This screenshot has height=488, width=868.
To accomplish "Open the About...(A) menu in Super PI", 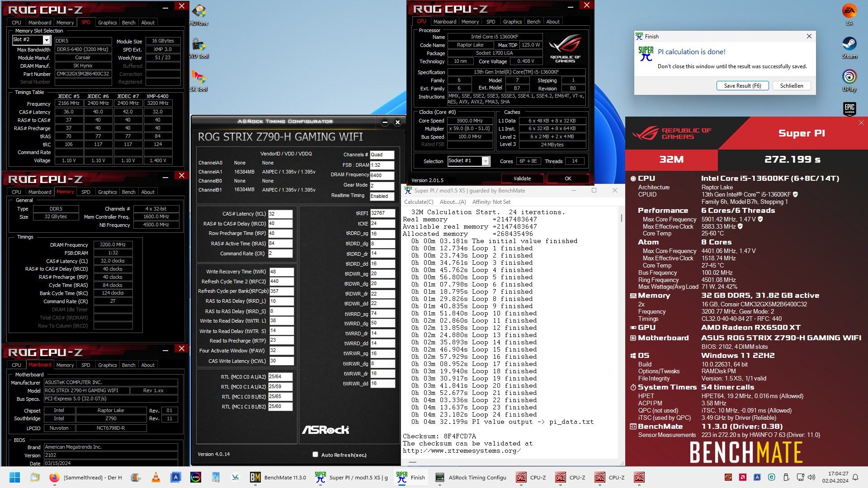I will (453, 202).
